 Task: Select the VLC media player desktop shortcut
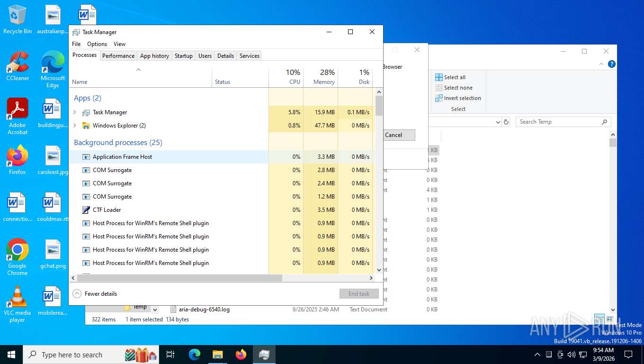tap(18, 304)
